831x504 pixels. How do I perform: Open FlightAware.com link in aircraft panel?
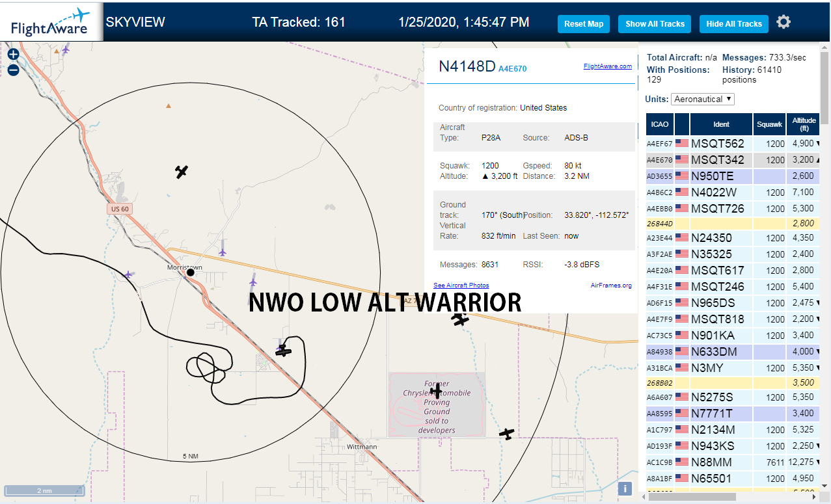pos(608,66)
